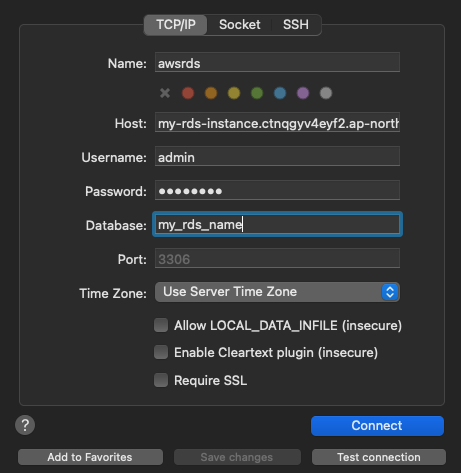This screenshot has height=473, width=461.
Task: Focus the Host field
Action: 277,122
